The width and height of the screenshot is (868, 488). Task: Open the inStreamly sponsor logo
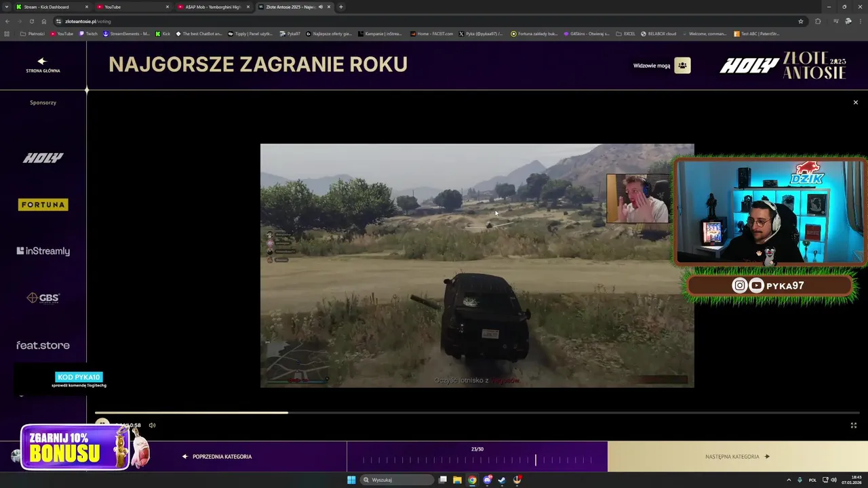(x=43, y=251)
